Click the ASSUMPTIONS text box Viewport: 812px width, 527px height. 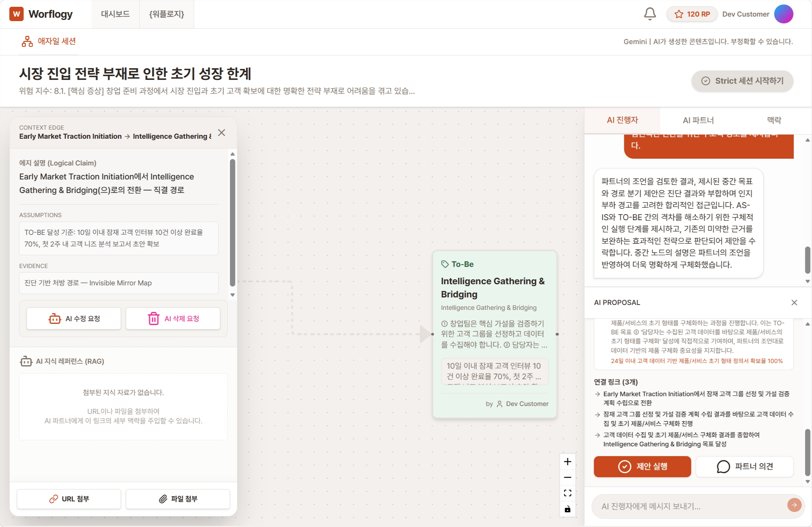[119, 238]
